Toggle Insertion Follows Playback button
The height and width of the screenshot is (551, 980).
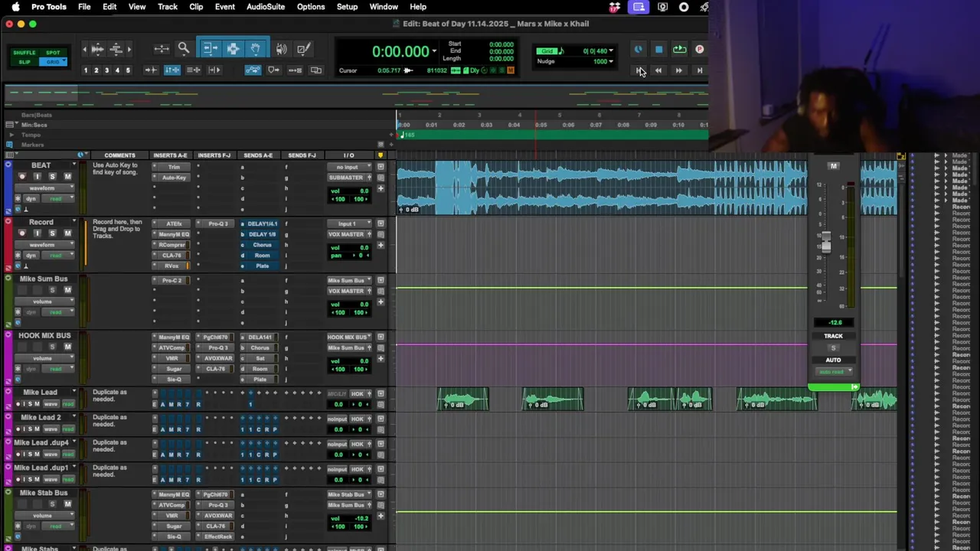pos(215,70)
